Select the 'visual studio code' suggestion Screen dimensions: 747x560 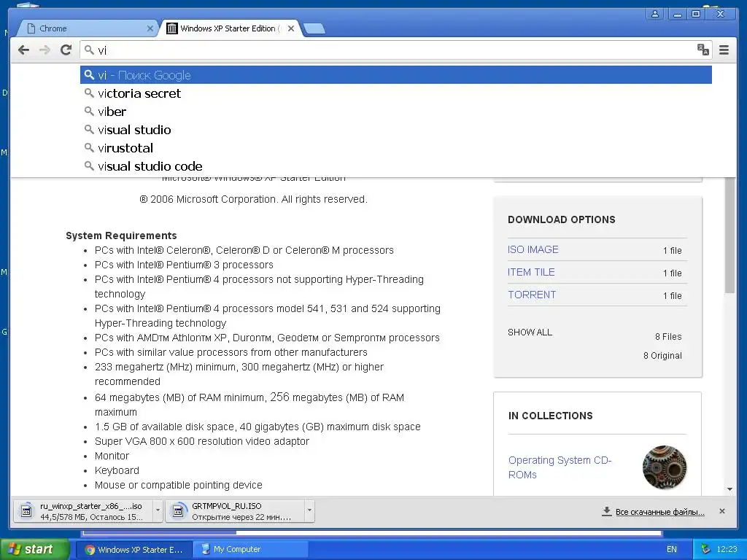pyautogui.click(x=396, y=166)
